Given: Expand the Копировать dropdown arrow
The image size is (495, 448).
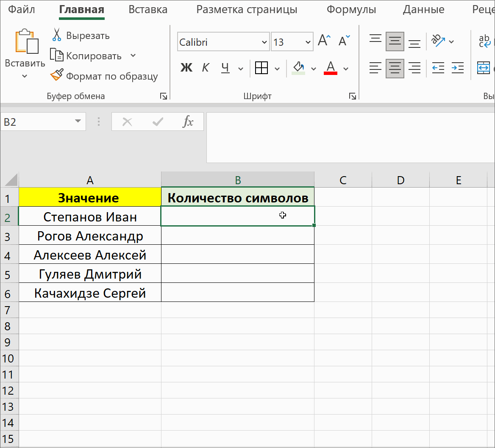Looking at the screenshot, I should coord(133,55).
